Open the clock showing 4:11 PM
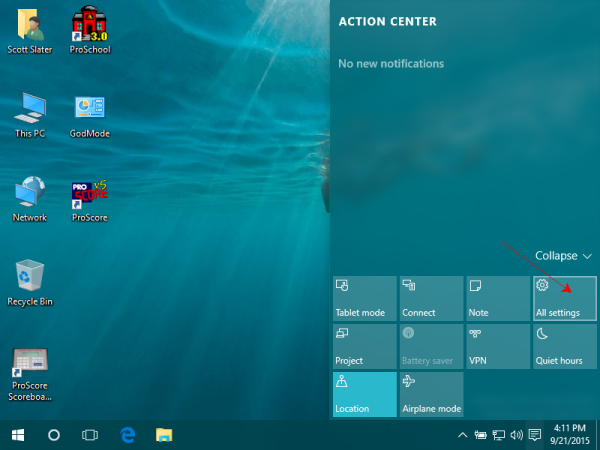The width and height of the screenshot is (600, 450). (570, 434)
